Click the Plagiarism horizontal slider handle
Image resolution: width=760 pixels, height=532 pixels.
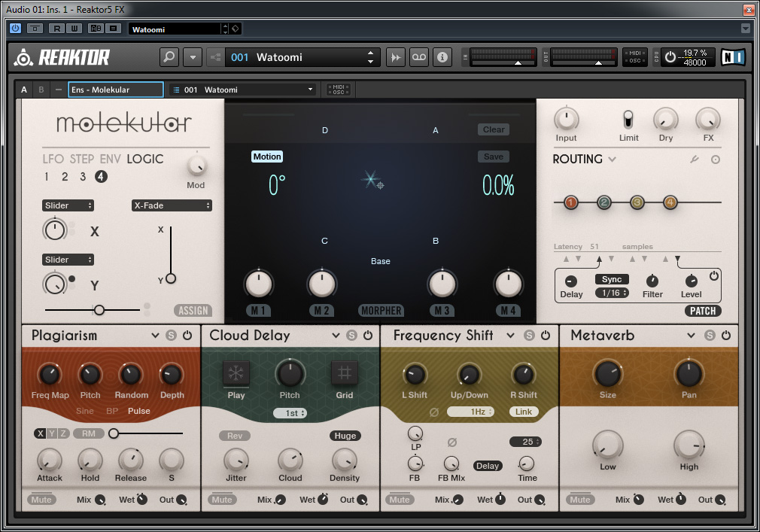[114, 433]
